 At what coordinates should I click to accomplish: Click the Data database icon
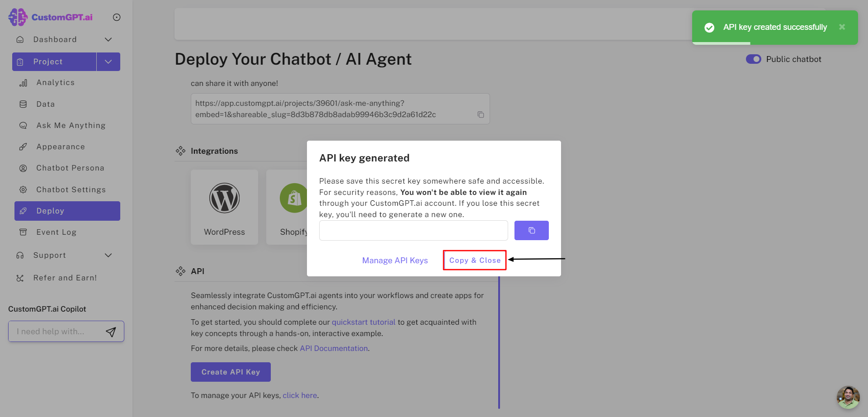pos(23,104)
